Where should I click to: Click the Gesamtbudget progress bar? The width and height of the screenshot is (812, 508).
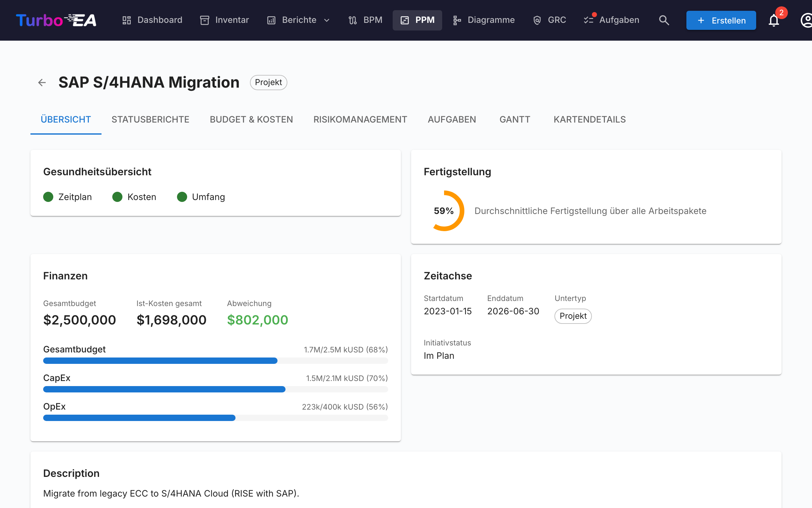tap(215, 361)
